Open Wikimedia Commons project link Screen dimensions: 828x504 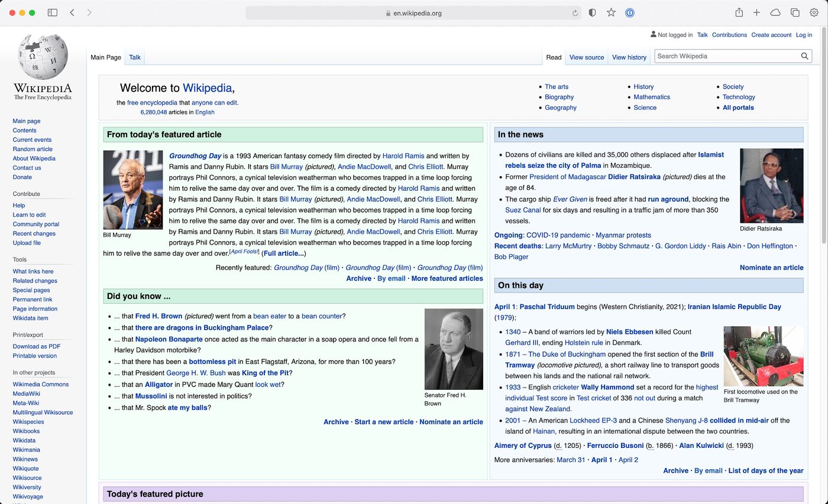(x=41, y=384)
